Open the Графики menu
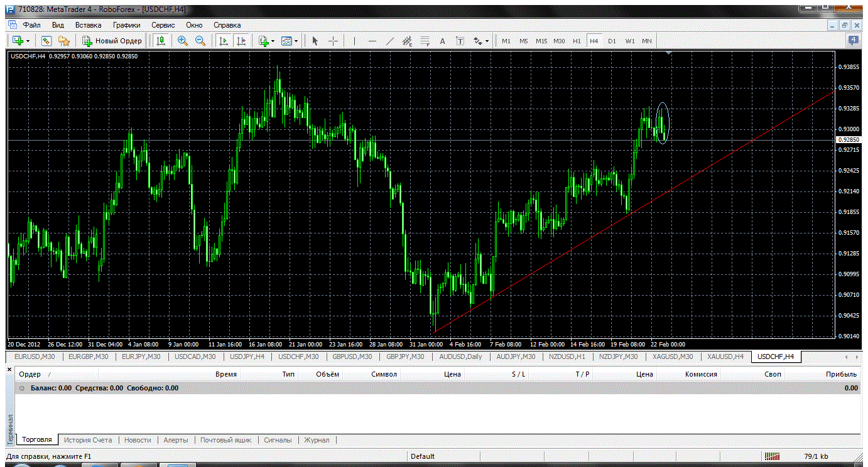This screenshot has height=467, width=868. click(x=126, y=25)
